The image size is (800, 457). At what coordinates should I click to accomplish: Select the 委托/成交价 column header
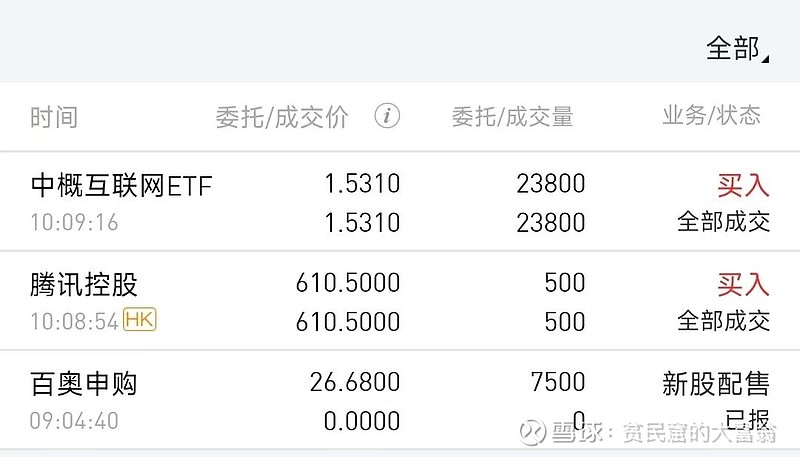[282, 117]
